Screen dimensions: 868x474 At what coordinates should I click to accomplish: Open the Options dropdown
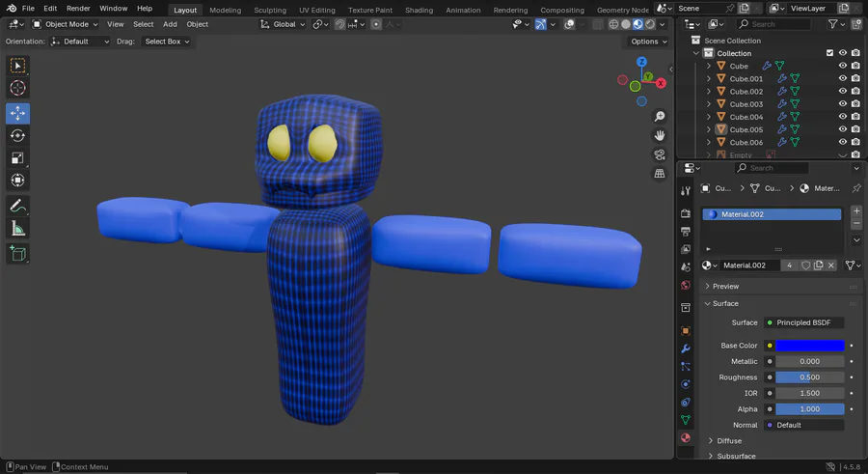click(x=648, y=42)
